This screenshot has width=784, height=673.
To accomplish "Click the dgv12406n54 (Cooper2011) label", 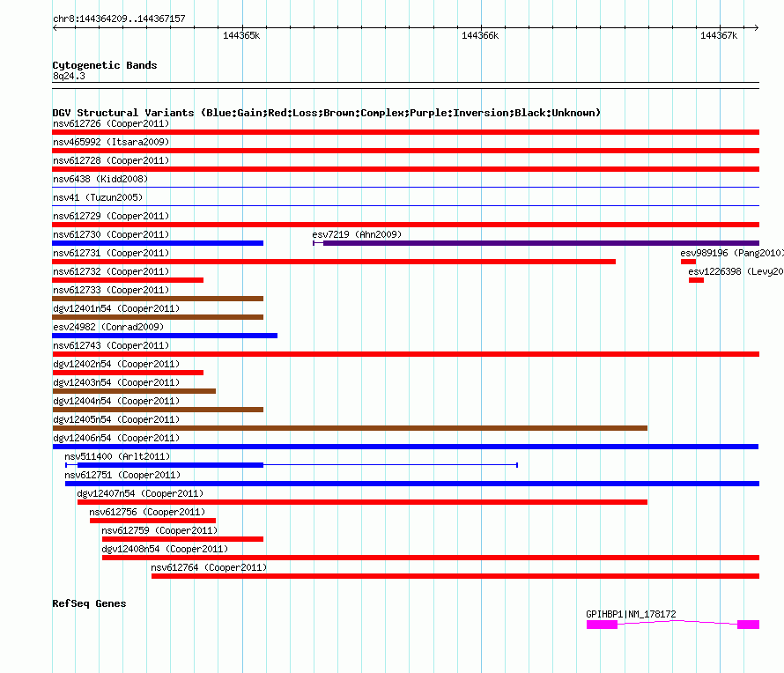I will 116,438.
